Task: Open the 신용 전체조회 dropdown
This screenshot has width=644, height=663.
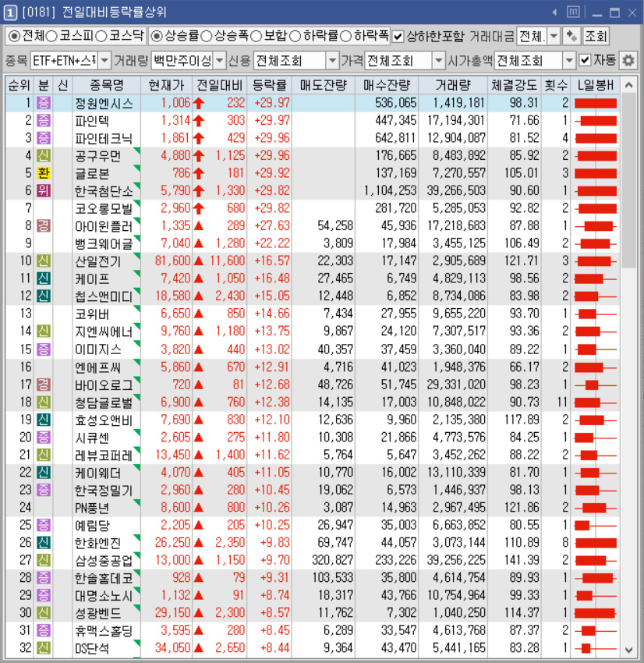Action: (333, 61)
